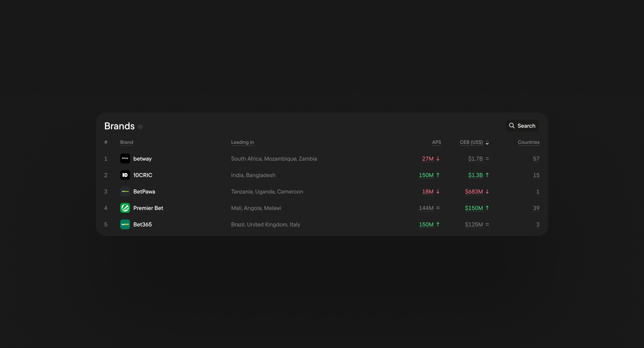Select the Brand column header

pyautogui.click(x=127, y=142)
